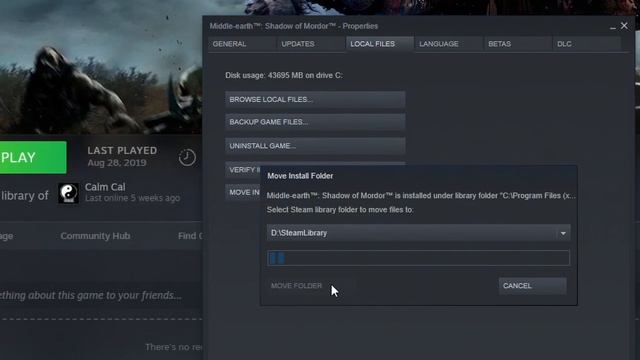Click the move progress bar
This screenshot has height=360, width=640.
(418, 258)
